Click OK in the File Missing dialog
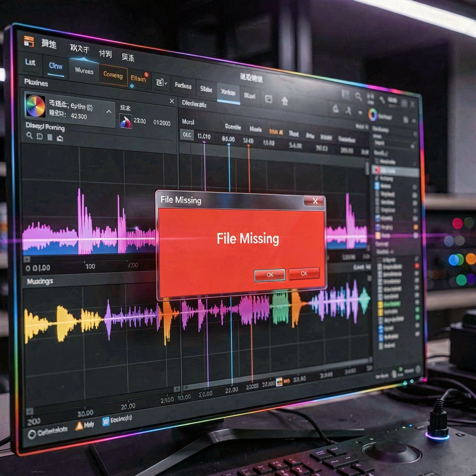 tap(269, 275)
